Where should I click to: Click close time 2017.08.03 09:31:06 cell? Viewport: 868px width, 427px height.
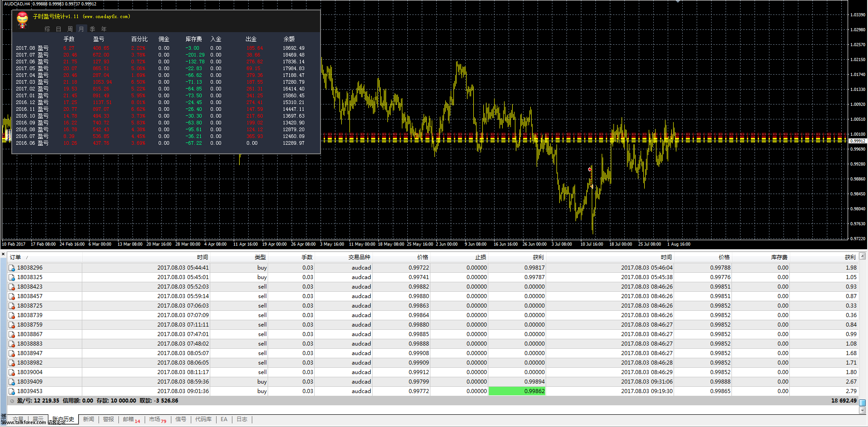pyautogui.click(x=647, y=382)
